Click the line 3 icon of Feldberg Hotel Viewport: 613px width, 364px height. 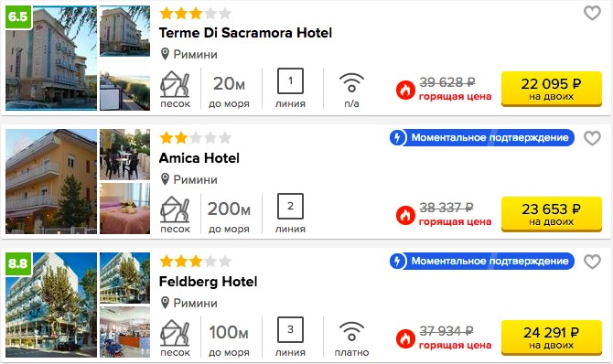click(x=290, y=329)
